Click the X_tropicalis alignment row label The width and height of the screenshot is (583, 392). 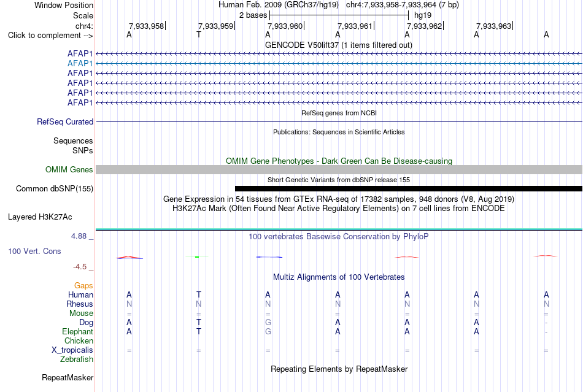pos(72,350)
